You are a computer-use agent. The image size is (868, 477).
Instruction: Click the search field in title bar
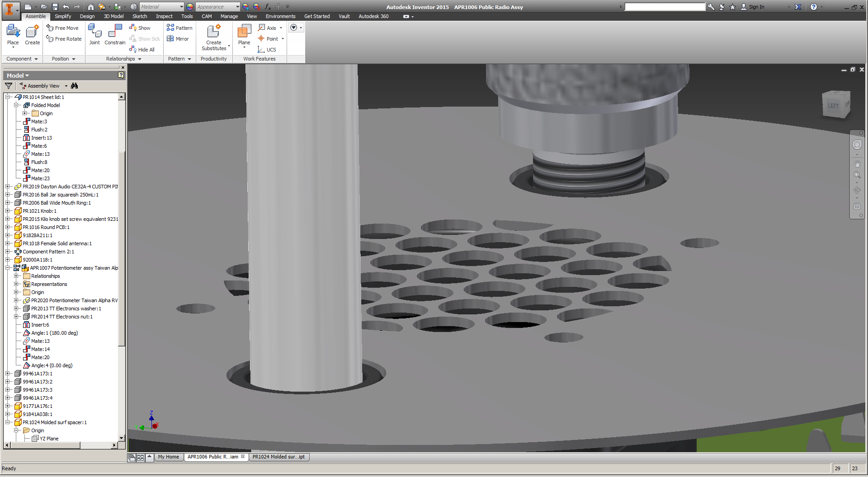tap(665, 7)
